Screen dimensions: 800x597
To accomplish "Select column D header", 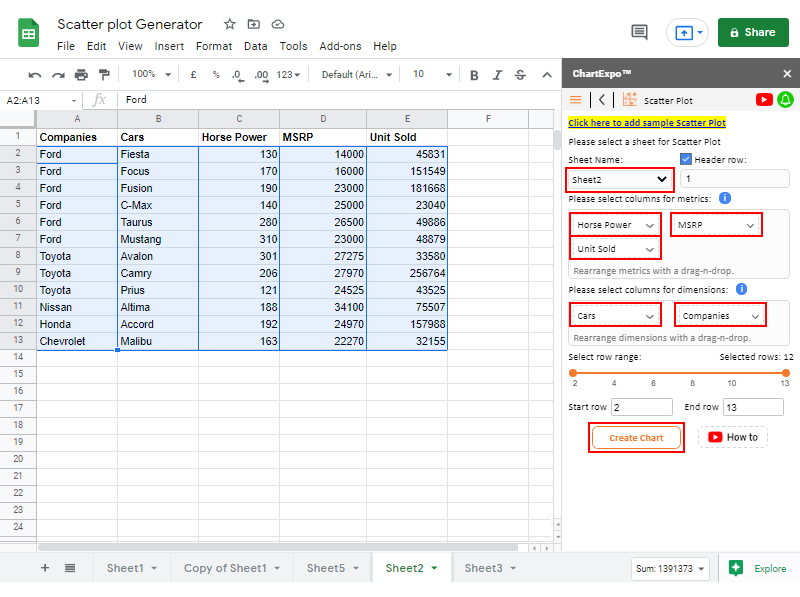I will coord(323,118).
